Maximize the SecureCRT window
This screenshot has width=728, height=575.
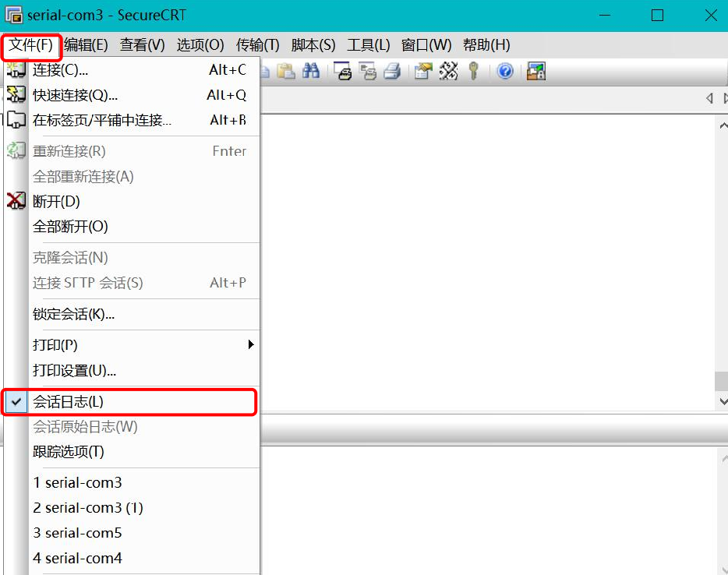(x=657, y=16)
